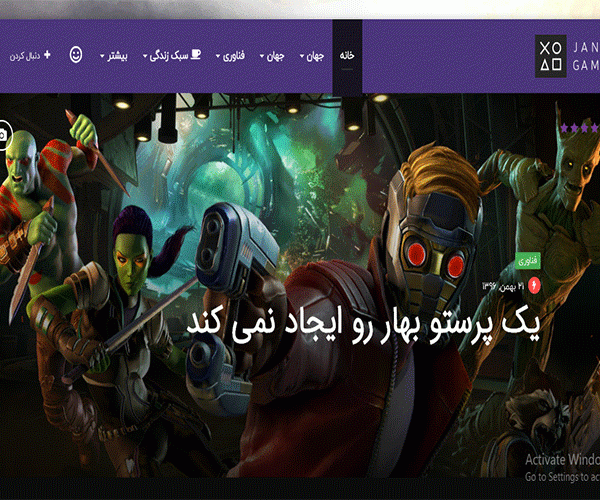Click the دنبال کردن follow link
The width and height of the screenshot is (600, 500).
25,54
